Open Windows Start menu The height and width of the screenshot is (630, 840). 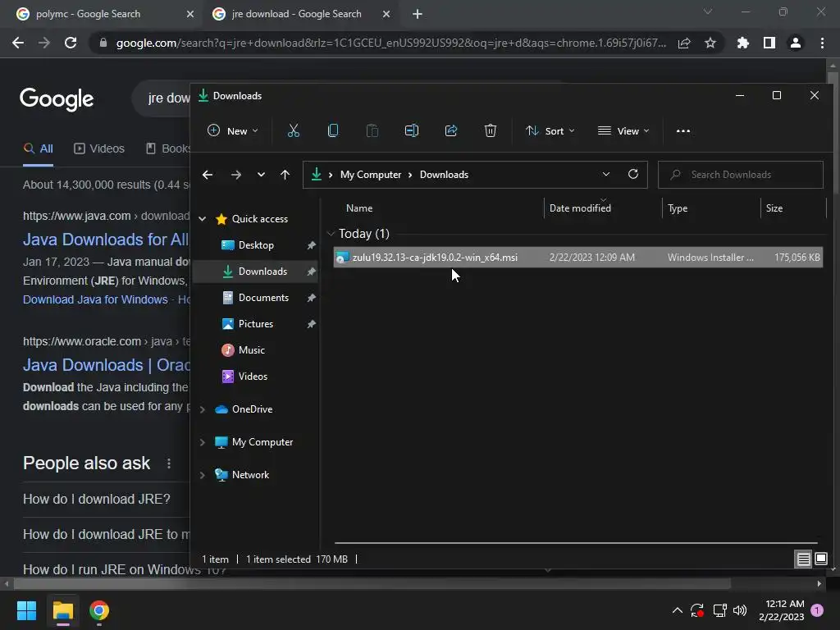26,610
